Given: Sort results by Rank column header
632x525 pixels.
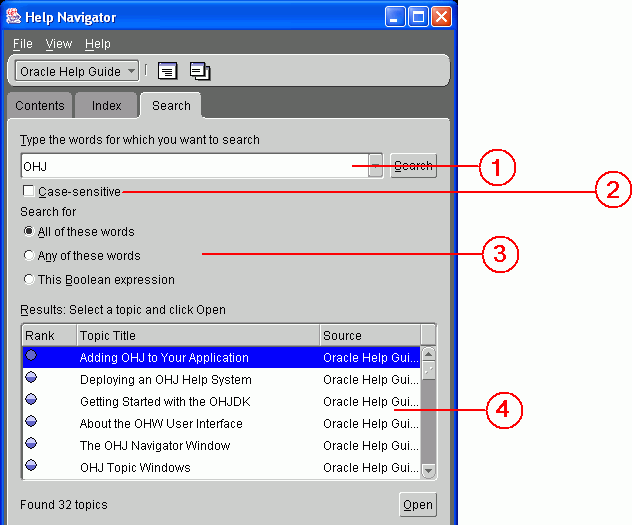Looking at the screenshot, I should [x=49, y=335].
